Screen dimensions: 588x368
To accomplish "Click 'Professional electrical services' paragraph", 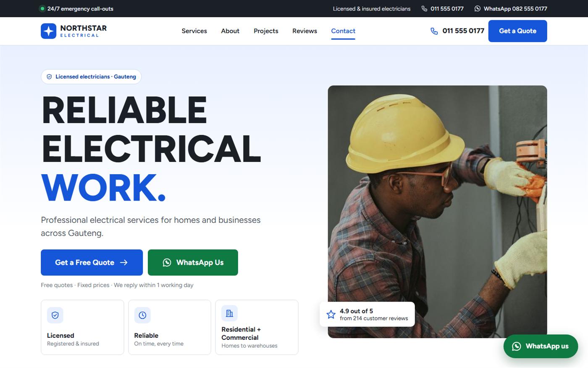I will tap(151, 226).
